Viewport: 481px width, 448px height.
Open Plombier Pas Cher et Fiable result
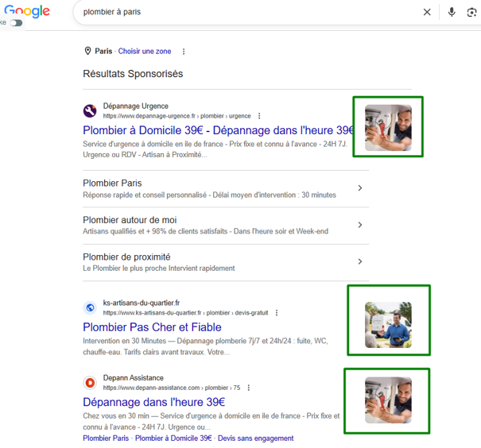point(152,327)
